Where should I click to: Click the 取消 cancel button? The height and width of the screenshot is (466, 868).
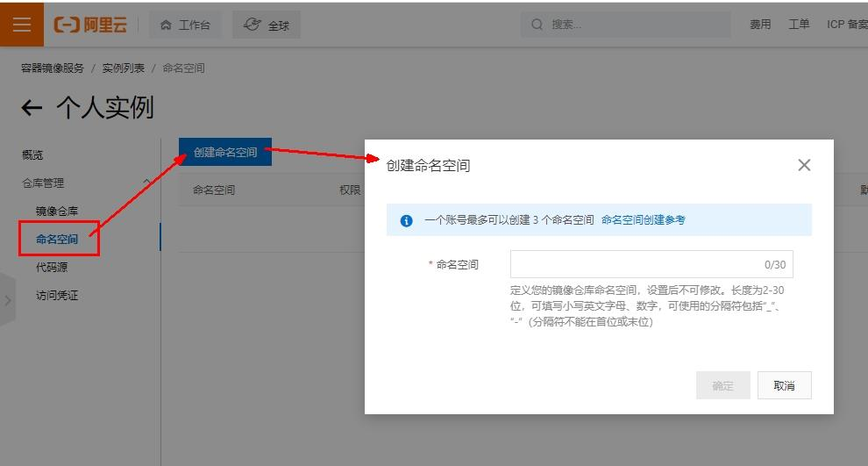point(785,385)
